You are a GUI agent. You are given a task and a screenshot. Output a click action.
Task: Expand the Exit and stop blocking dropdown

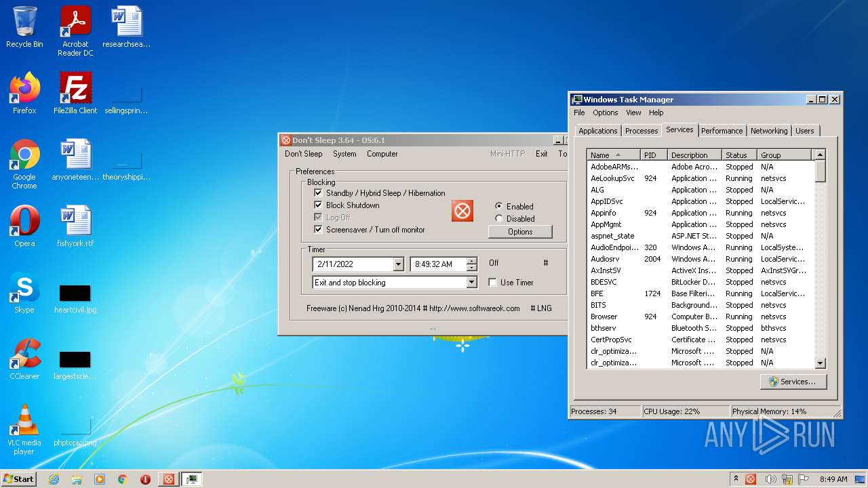472,283
